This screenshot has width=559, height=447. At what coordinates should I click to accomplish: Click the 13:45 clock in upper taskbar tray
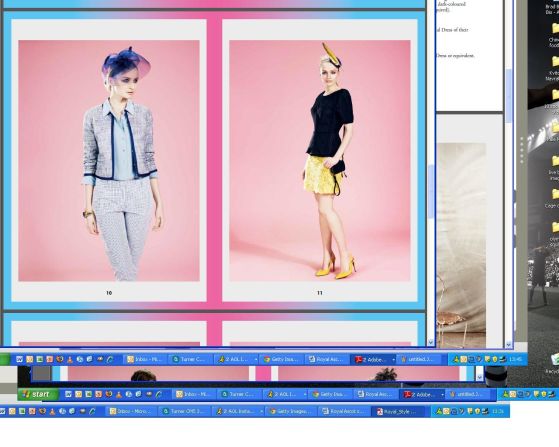tap(515, 359)
